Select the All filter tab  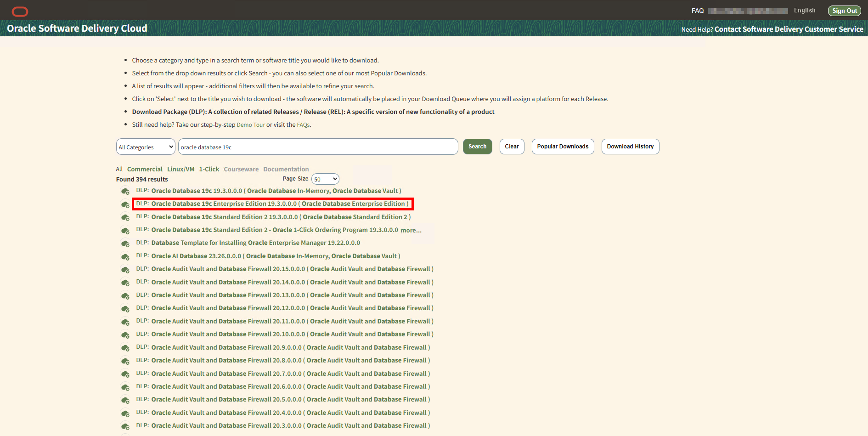coord(119,169)
